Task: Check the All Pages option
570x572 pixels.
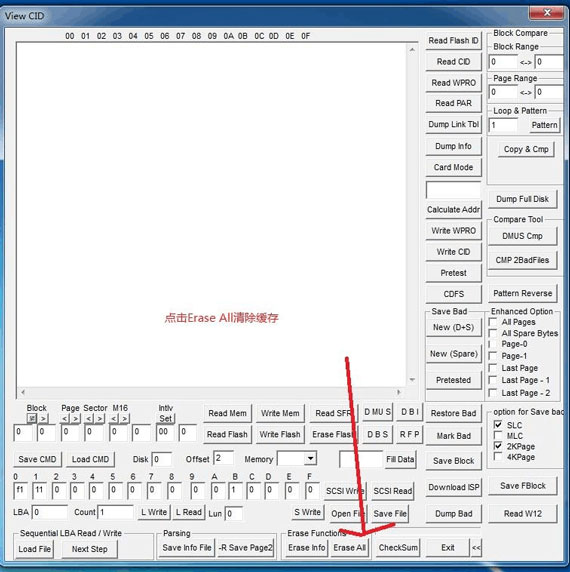Action: [x=493, y=322]
